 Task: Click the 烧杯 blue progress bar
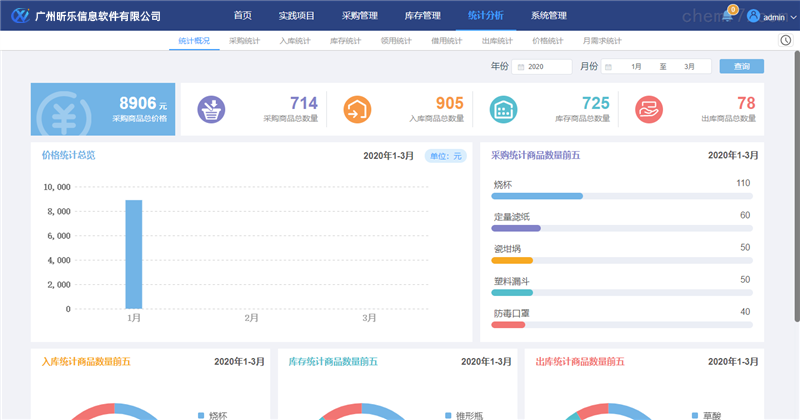tap(537, 196)
